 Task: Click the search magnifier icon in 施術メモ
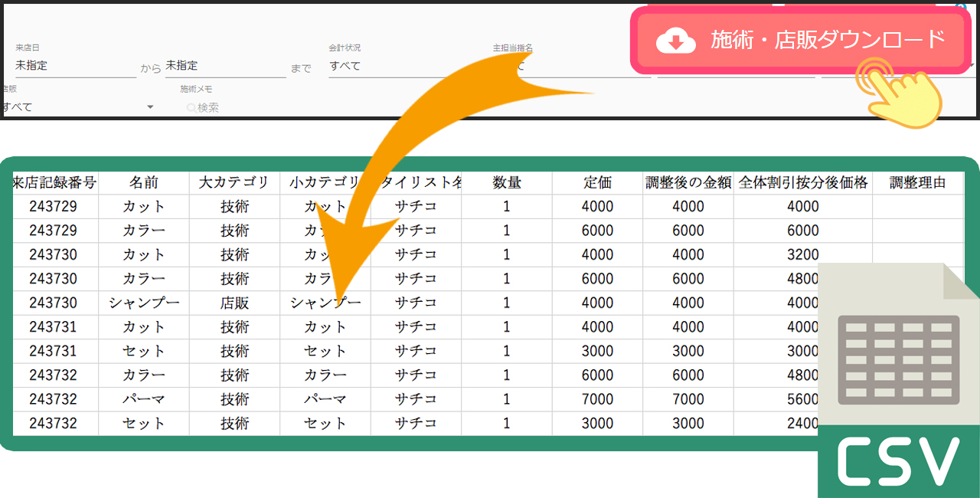click(191, 108)
